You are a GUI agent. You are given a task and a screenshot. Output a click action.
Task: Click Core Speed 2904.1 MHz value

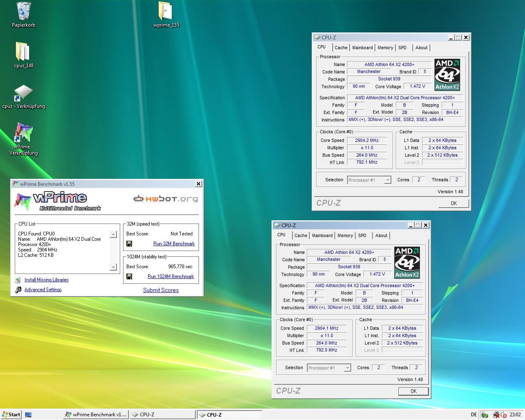(326, 328)
